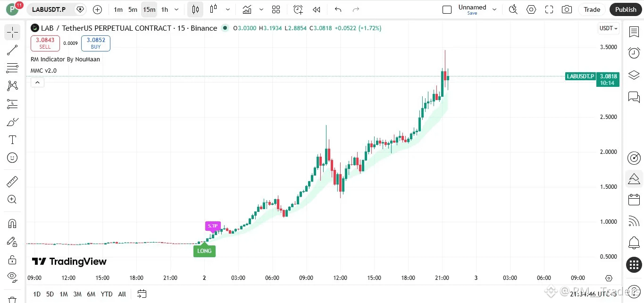Image resolution: width=644 pixels, height=303 pixels.
Task: Collapse the indicator legend chevron
Action: (x=37, y=83)
